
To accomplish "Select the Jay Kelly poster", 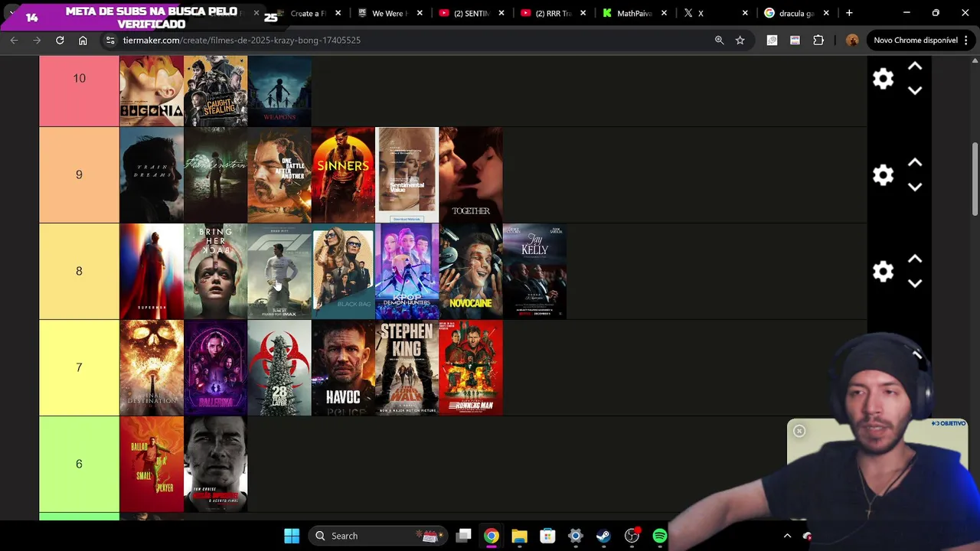I will (534, 271).
